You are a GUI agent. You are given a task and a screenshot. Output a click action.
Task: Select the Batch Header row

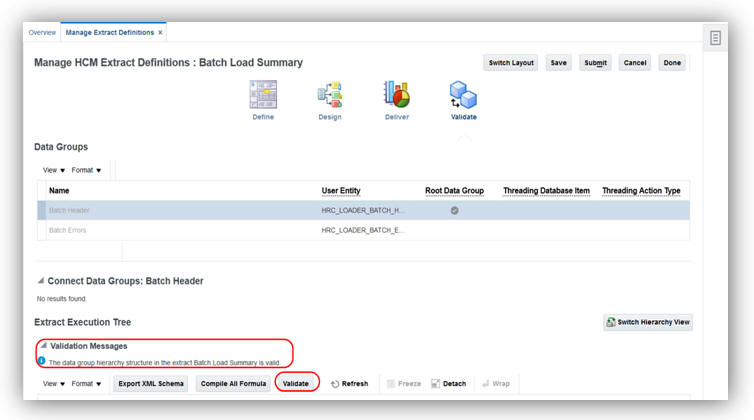point(364,210)
